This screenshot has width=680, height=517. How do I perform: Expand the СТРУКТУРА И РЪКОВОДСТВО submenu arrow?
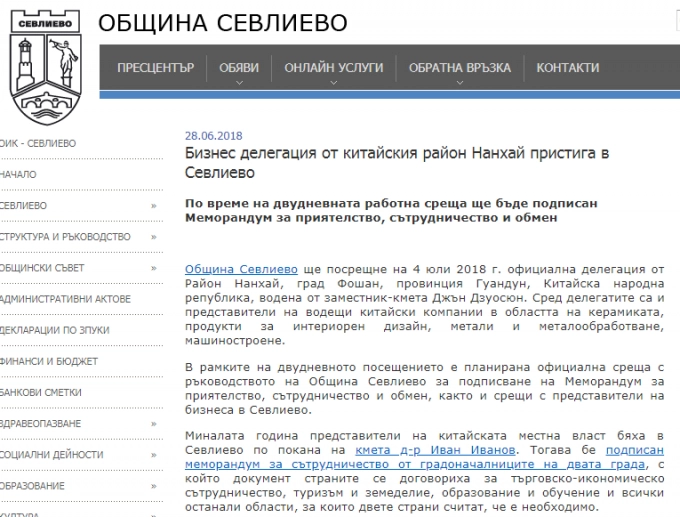153,237
